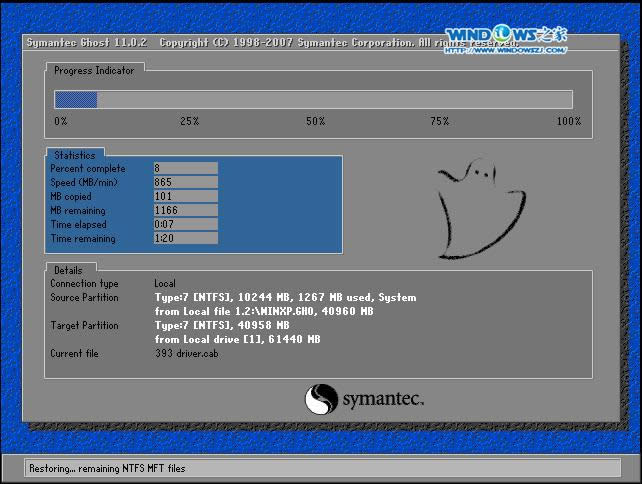
Task: Click the Details panel title
Action: coord(68,270)
